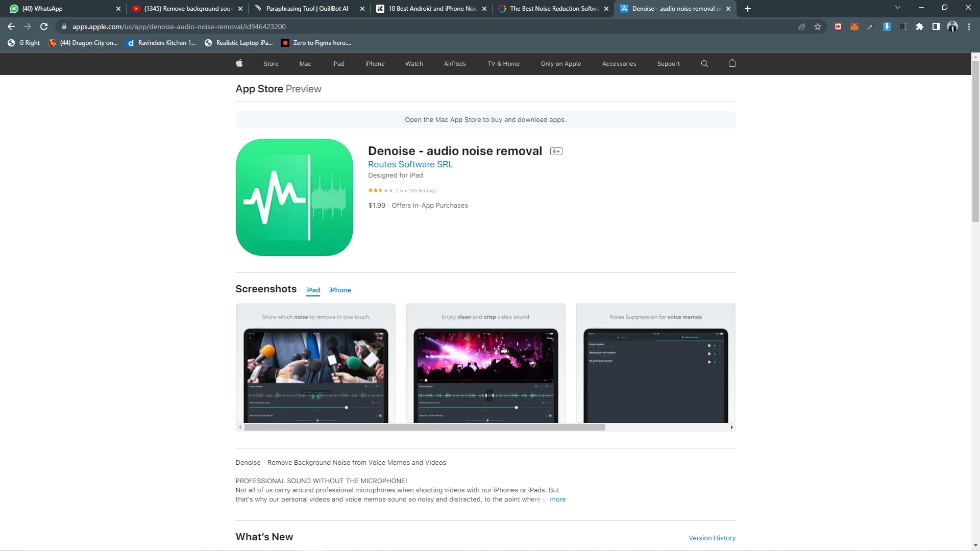Open the 'Enjoy clean and crisp video sound' screenshot
980x551 pixels.
tap(485, 363)
